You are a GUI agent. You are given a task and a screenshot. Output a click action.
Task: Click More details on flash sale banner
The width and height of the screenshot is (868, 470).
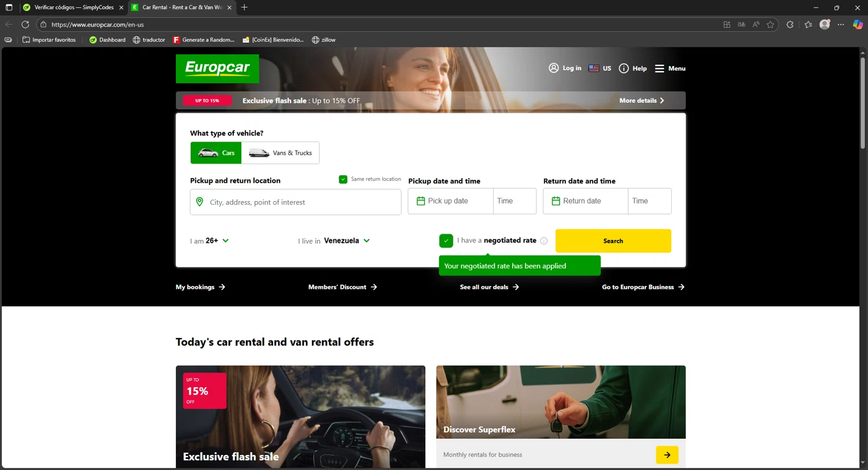pos(642,101)
